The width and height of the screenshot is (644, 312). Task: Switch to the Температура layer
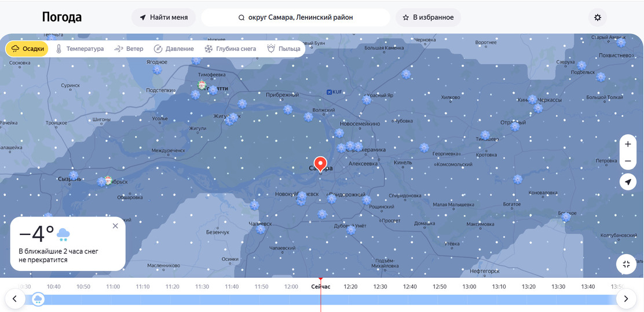click(x=79, y=49)
